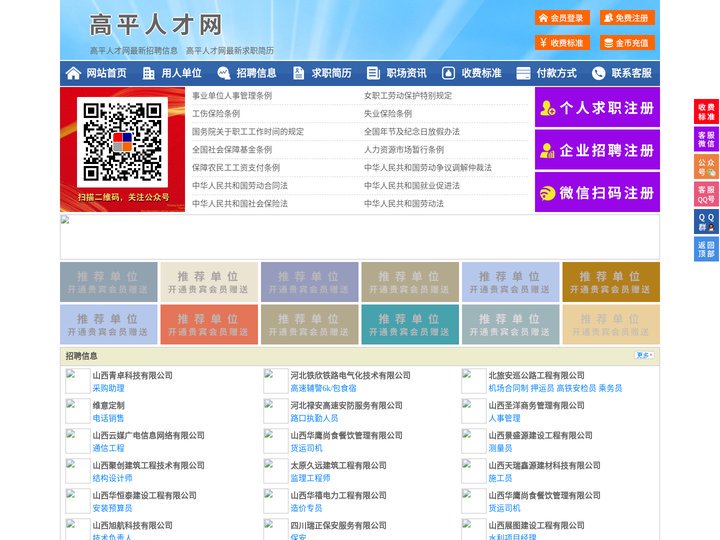Open 微信扫码注册 purple banner
720x540 pixels.
(597, 192)
